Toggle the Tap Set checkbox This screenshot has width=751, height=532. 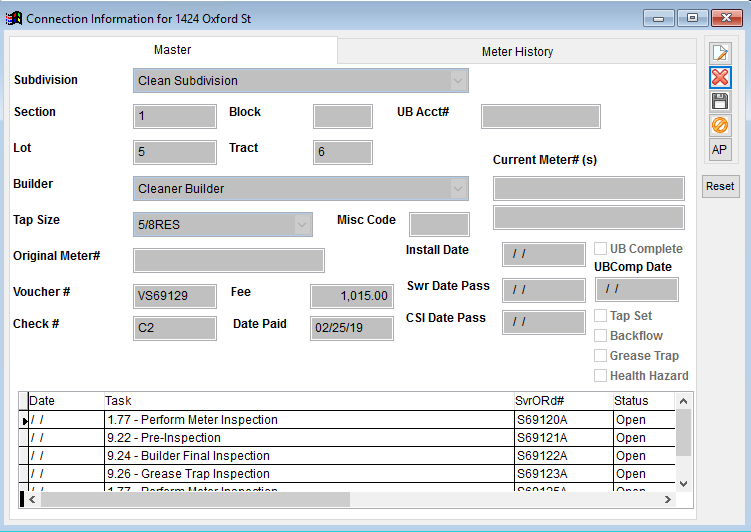click(601, 316)
